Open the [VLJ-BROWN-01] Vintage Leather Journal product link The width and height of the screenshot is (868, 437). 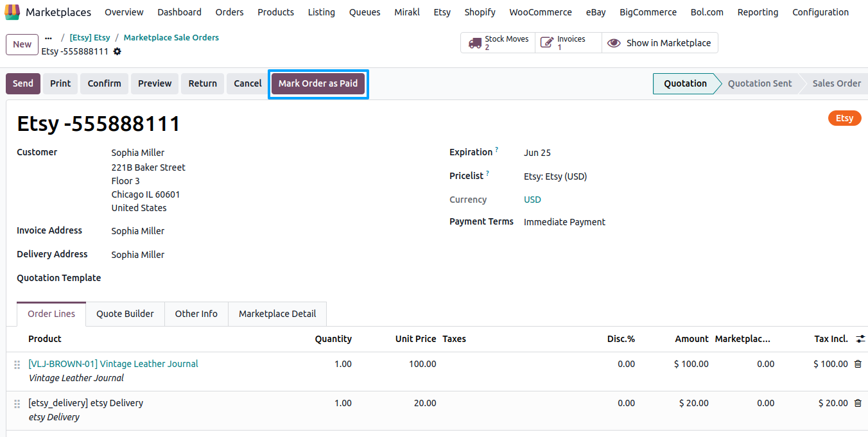[114, 364]
